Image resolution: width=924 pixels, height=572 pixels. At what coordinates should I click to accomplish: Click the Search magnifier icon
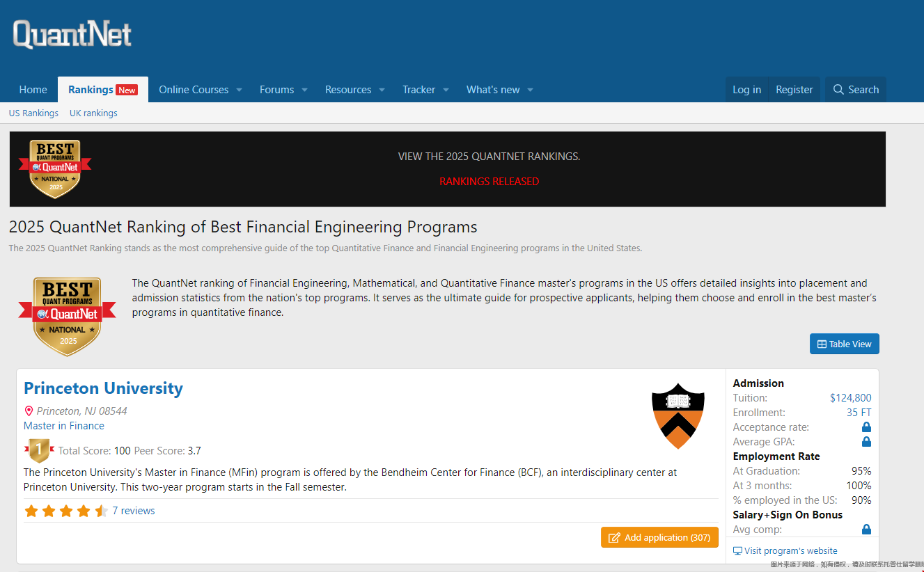click(x=839, y=90)
